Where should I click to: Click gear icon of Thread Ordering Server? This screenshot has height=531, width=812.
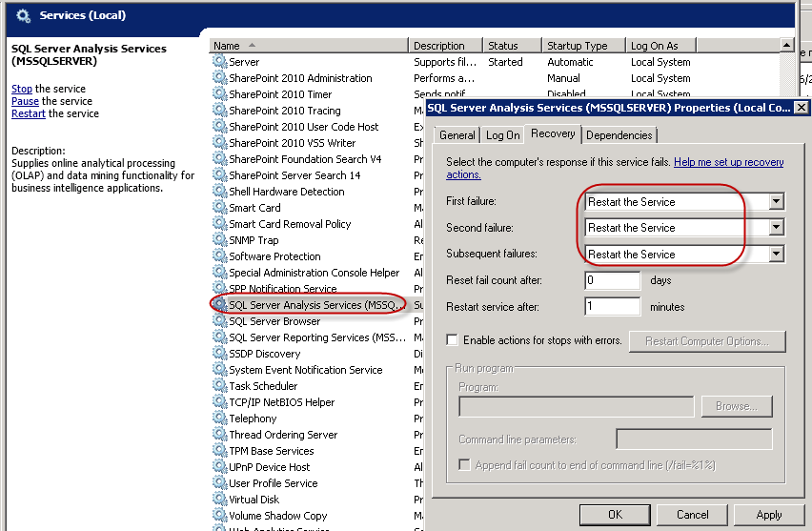[x=219, y=434]
